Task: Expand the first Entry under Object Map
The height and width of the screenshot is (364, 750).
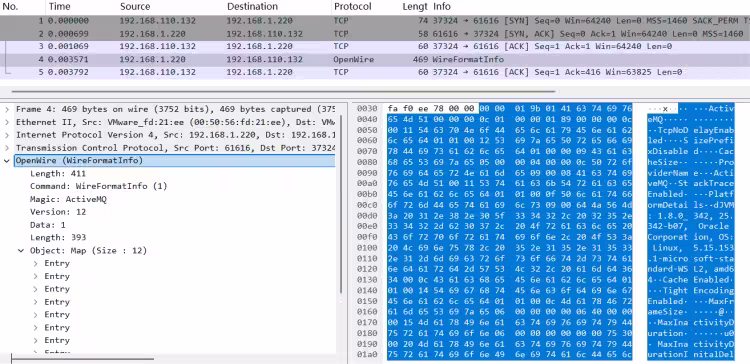Action: pyautogui.click(x=36, y=264)
